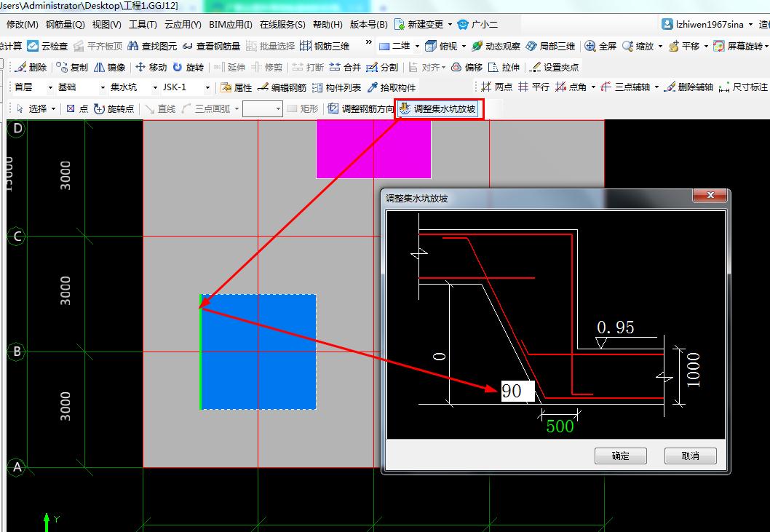
Task: Expand the 选择 tool dropdown arrow
Action: click(54, 108)
